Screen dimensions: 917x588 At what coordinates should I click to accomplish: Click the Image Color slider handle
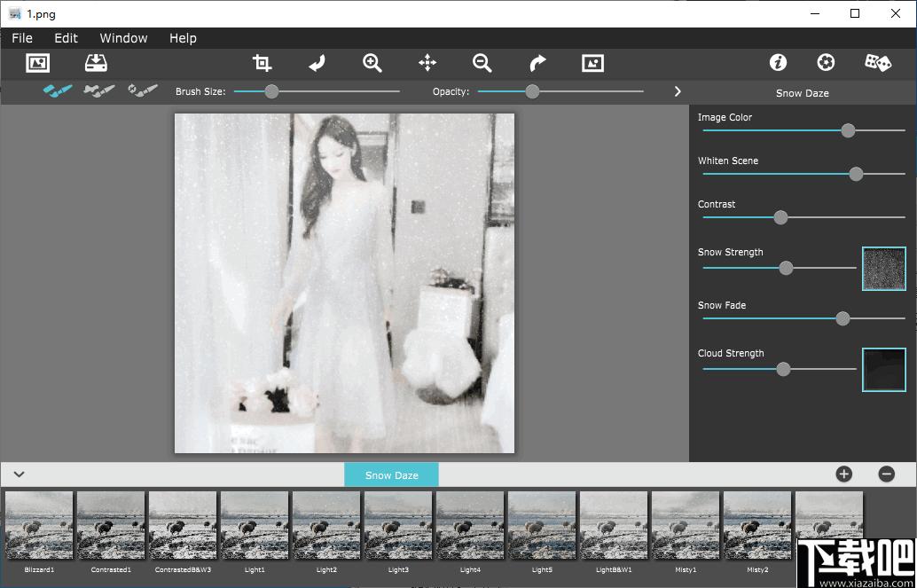coord(848,130)
